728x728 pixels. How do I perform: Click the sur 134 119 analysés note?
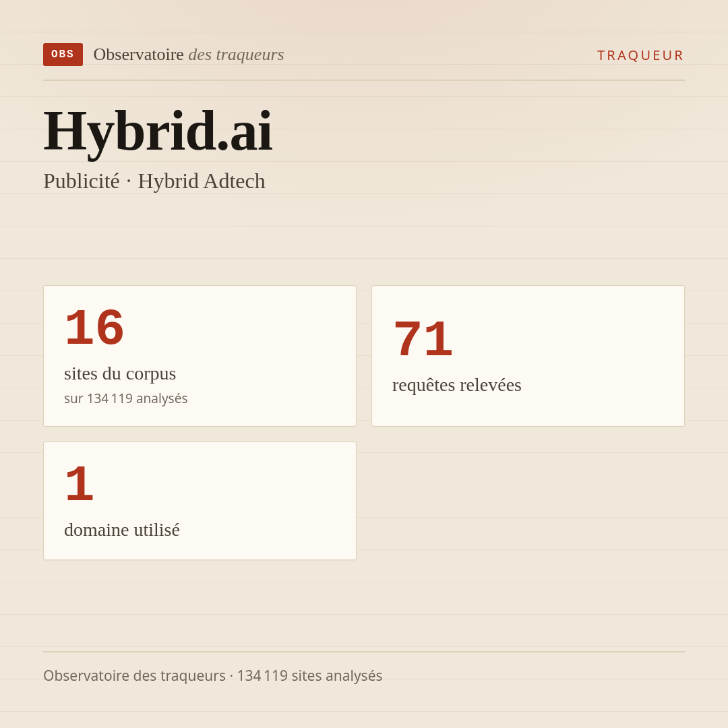(x=126, y=398)
